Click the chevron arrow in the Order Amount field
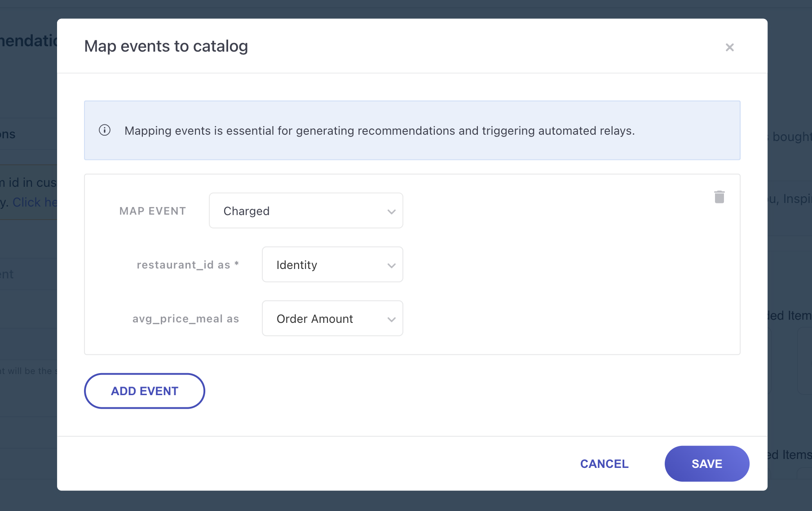 tap(391, 319)
